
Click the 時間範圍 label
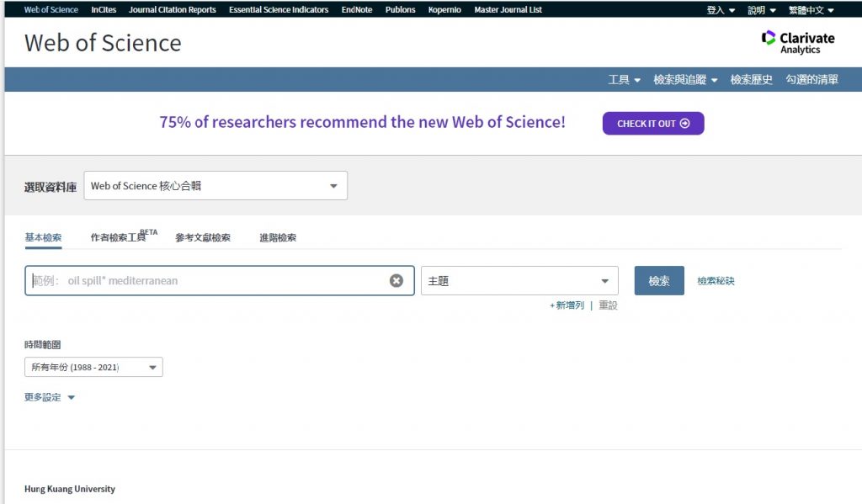(x=42, y=345)
